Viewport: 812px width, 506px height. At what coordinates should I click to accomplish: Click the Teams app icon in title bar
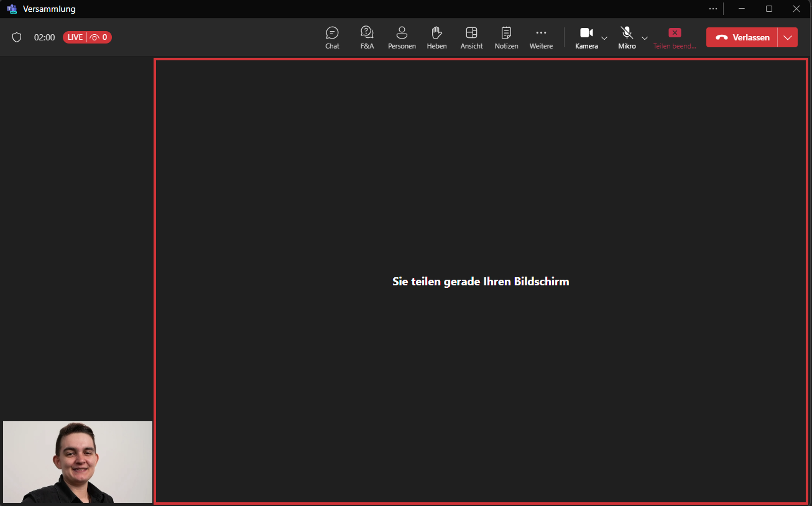[x=12, y=9]
